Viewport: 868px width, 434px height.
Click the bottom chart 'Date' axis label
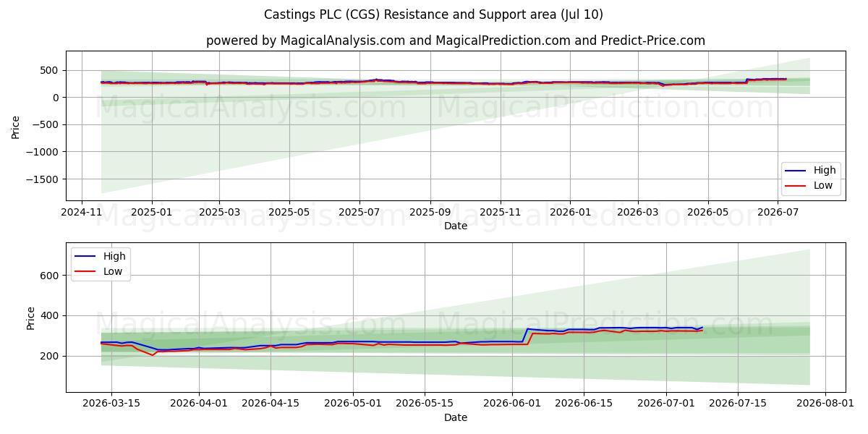(455, 417)
